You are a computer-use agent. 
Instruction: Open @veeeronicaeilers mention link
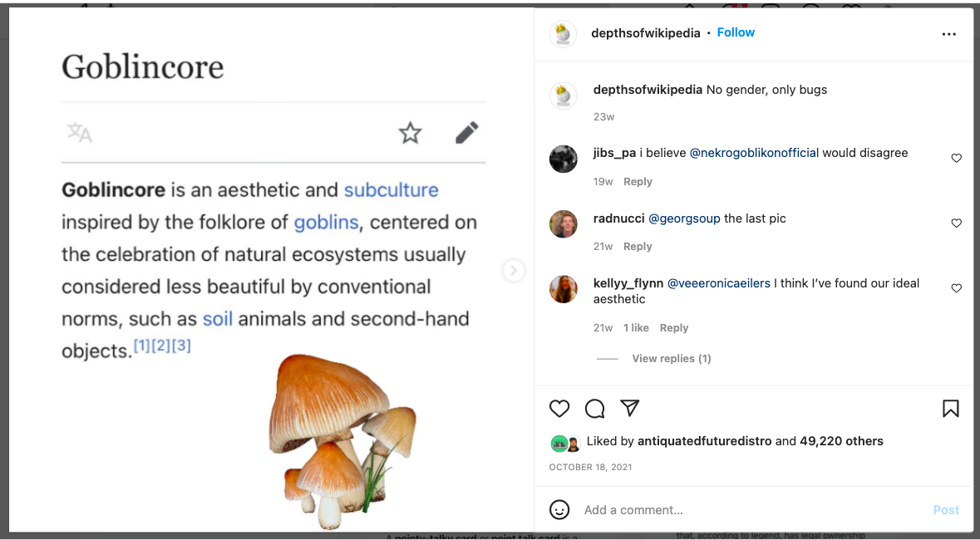pos(719,283)
